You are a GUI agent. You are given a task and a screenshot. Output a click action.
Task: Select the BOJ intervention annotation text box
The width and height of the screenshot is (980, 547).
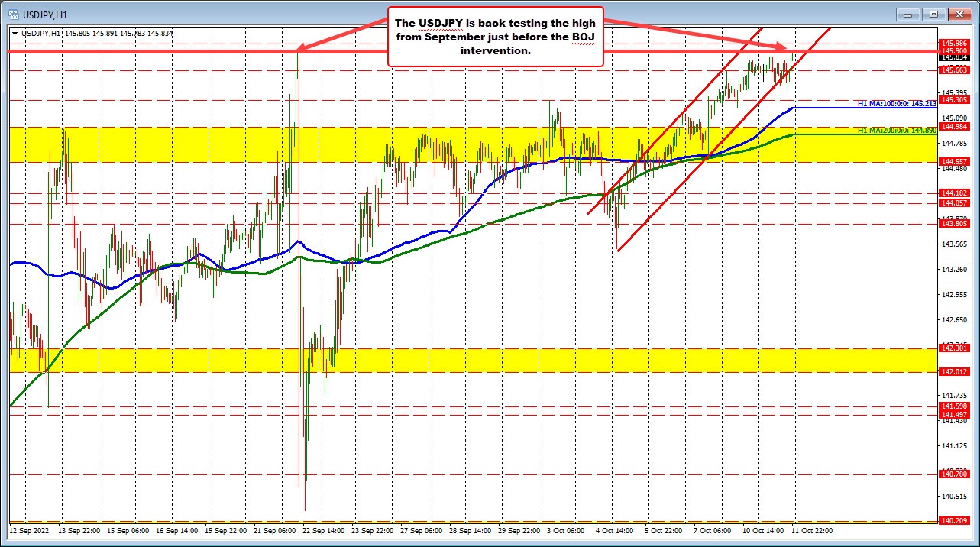point(495,36)
